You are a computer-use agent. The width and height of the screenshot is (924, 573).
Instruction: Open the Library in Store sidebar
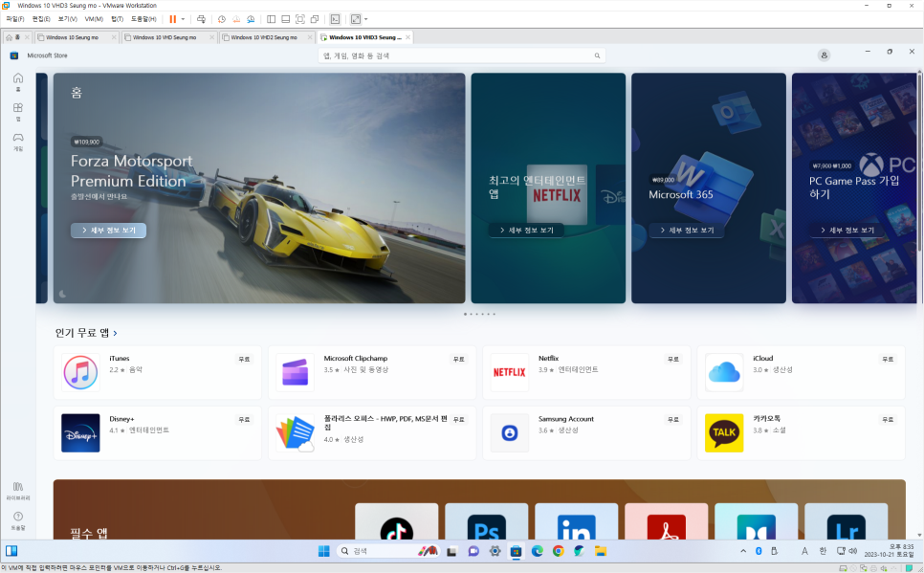pyautogui.click(x=18, y=491)
